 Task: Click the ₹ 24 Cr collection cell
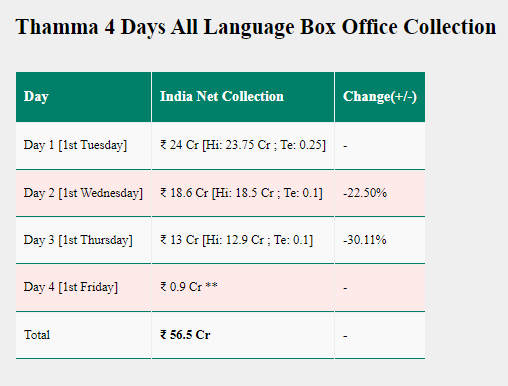243,145
